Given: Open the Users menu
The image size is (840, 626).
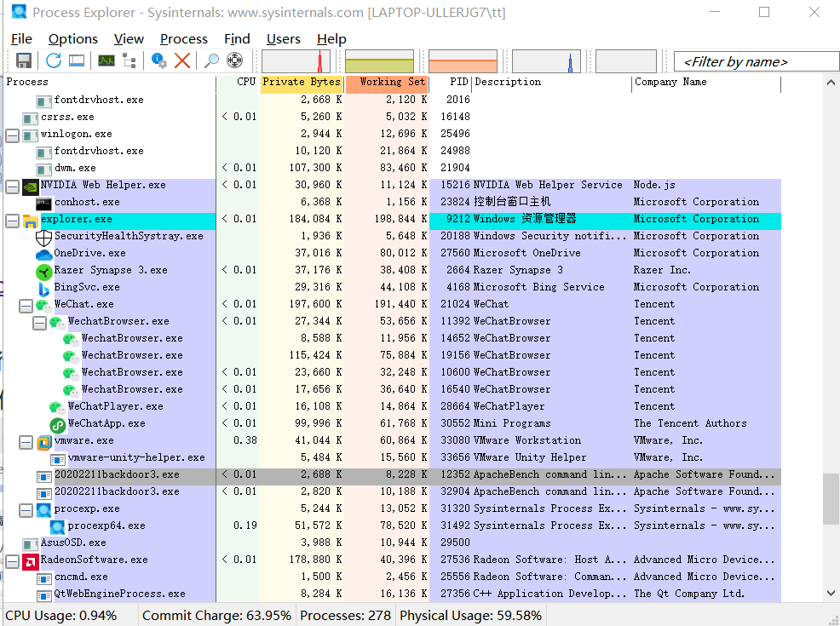Looking at the screenshot, I should [x=284, y=39].
